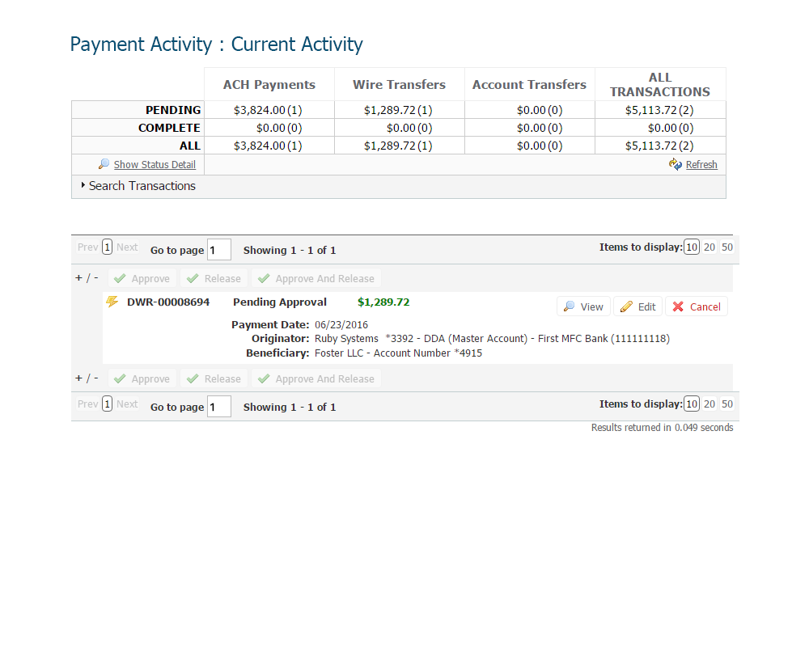Set top items to display to 10

(x=692, y=247)
